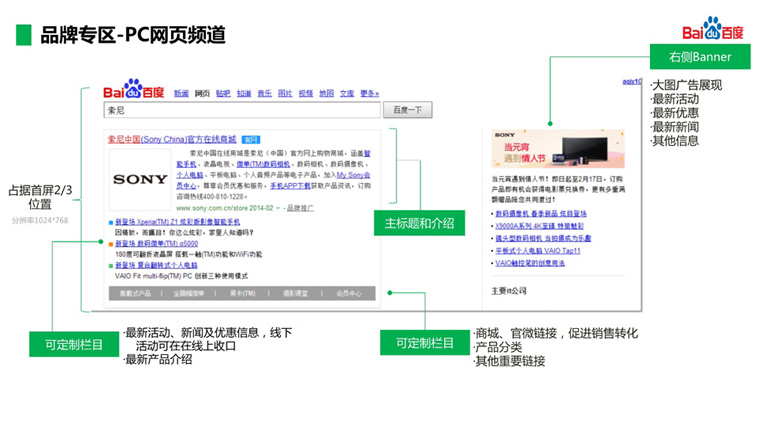Viewport: 760px width, 428px height.
Task: Click the Baidu logo beside the search nav links
Action: tap(133, 89)
